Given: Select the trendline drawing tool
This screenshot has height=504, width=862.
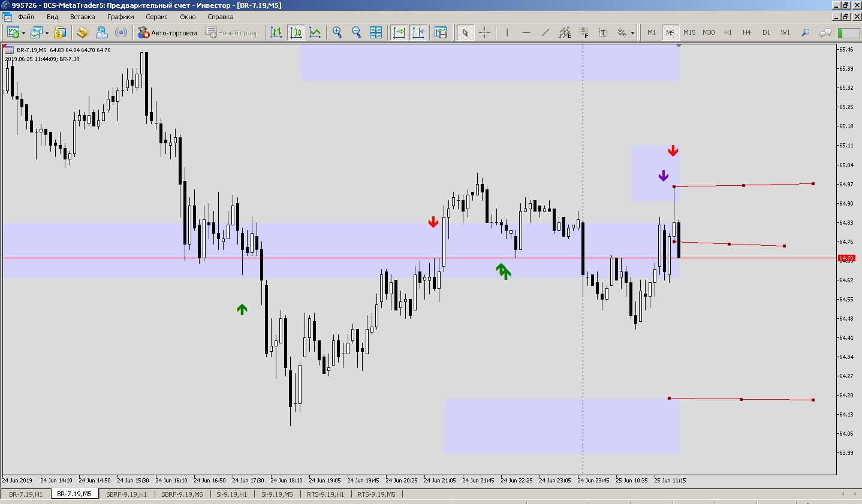Looking at the screenshot, I should pos(545,32).
